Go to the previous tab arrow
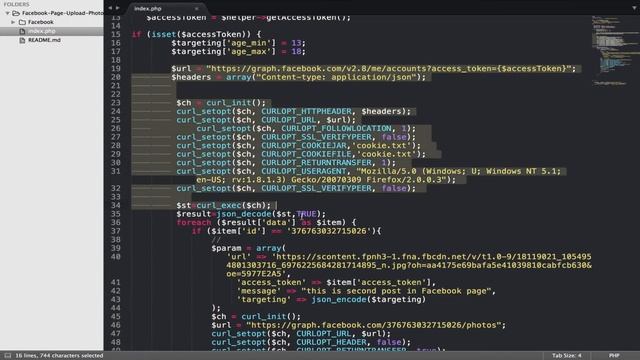 [110, 8]
